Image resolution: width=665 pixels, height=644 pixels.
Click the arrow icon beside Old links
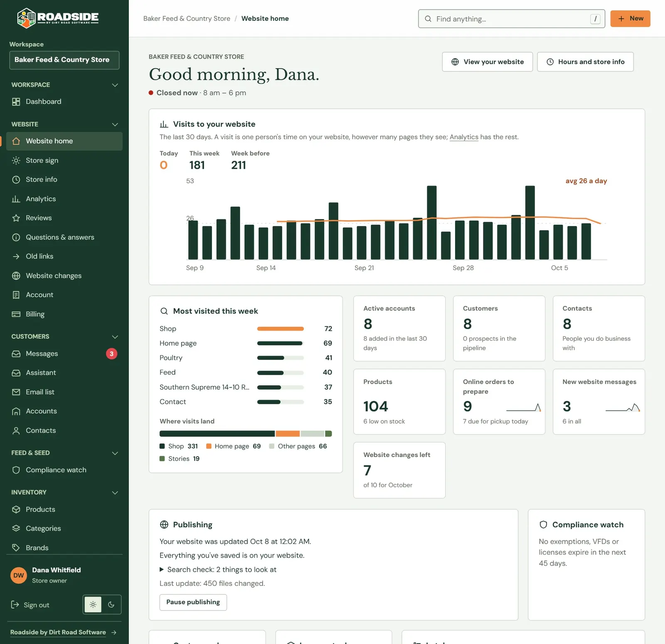point(16,256)
